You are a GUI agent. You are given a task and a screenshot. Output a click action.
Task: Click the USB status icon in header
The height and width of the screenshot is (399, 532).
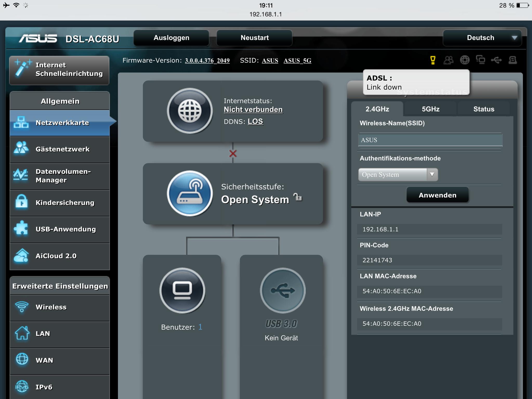(496, 60)
